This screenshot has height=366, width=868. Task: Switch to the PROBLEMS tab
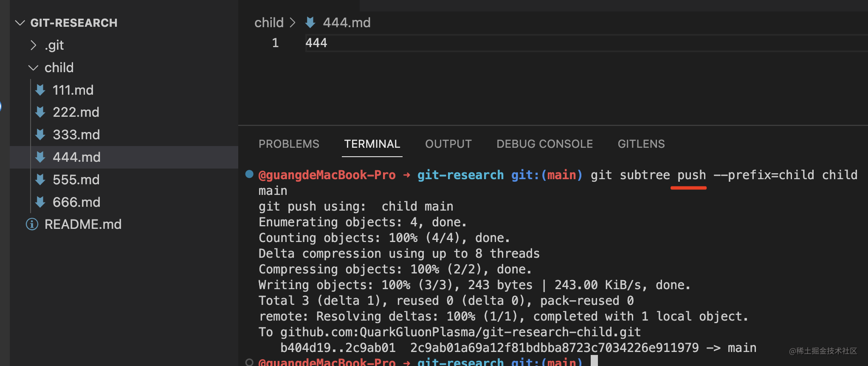click(289, 144)
